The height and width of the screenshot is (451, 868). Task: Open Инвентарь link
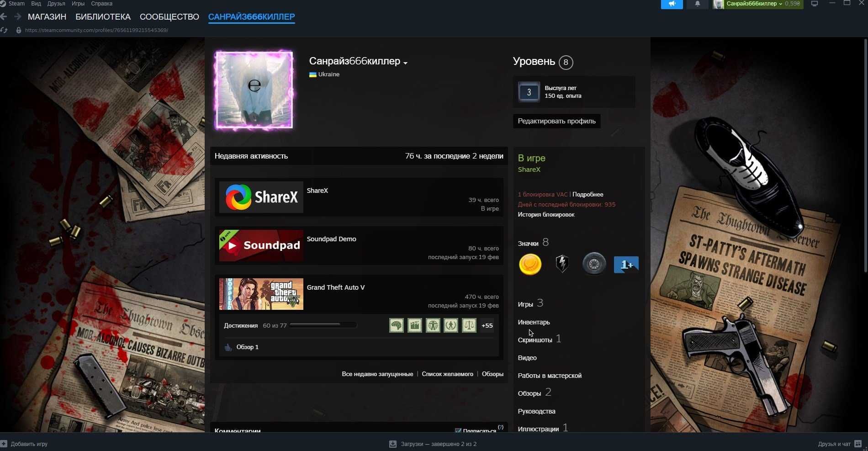tap(534, 322)
